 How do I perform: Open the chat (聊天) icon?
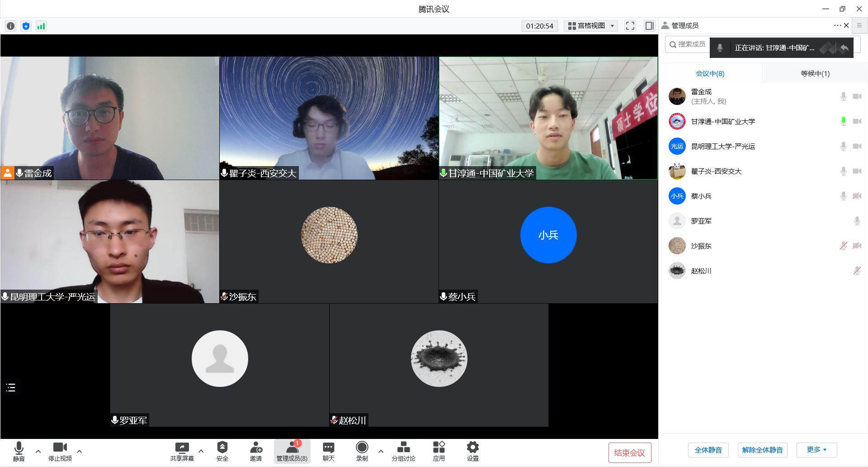pyautogui.click(x=328, y=448)
